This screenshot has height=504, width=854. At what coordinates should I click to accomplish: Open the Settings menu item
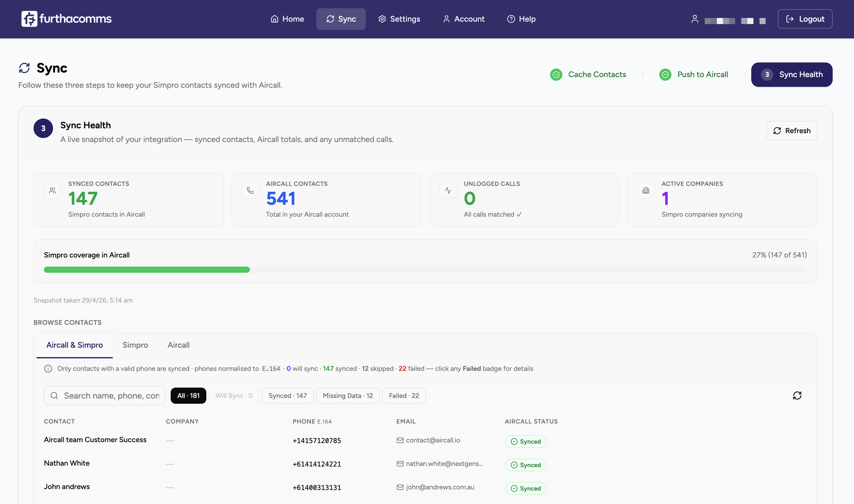coord(399,19)
